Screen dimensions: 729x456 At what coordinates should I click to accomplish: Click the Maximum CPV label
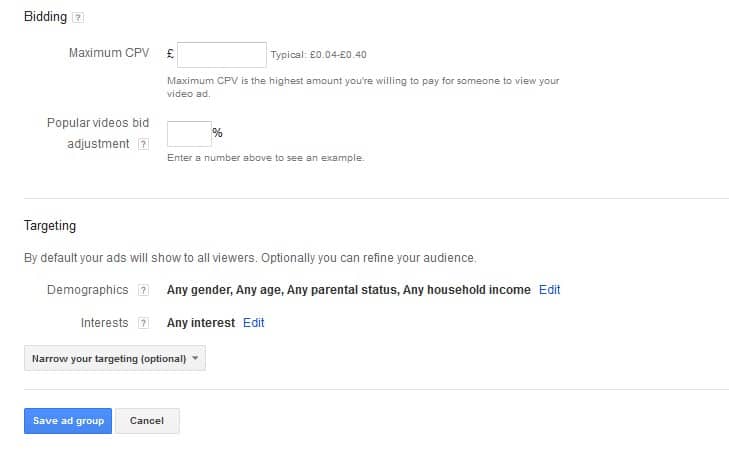[109, 53]
